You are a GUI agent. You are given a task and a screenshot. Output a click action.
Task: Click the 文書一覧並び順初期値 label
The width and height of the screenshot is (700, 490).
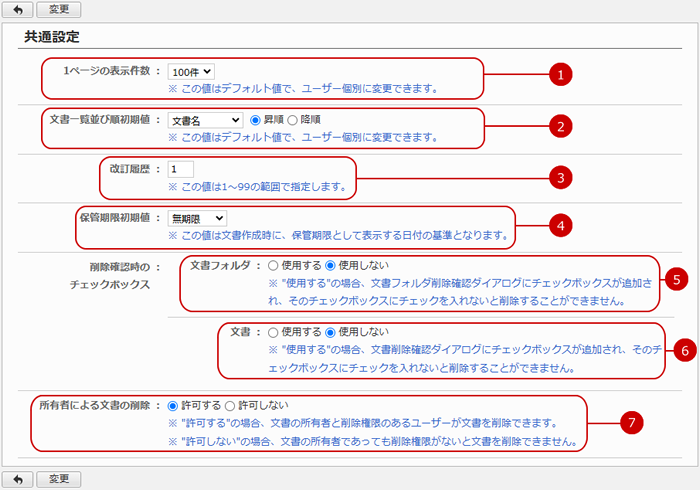(x=100, y=120)
